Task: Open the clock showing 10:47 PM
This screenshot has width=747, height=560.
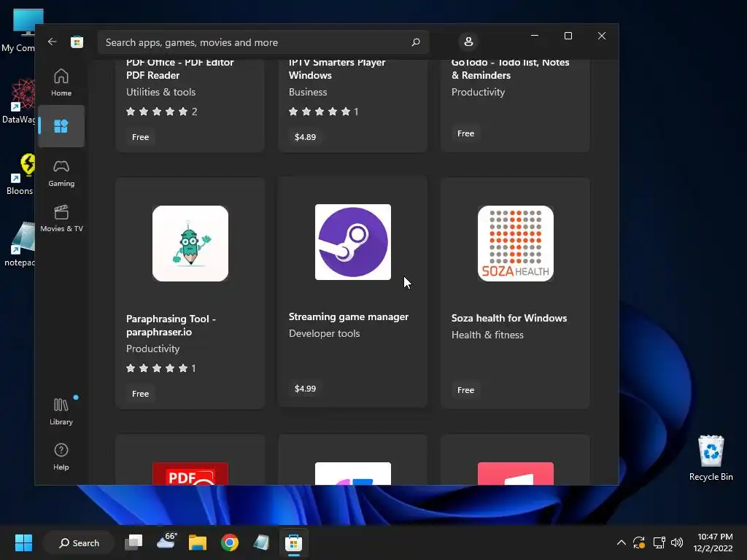Action: 713,542
